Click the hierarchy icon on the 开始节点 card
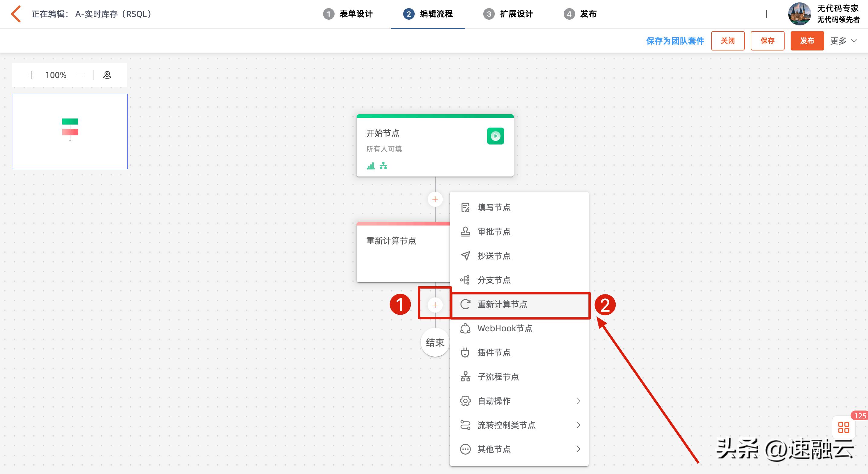Screen dimensions: 868x474 pyautogui.click(x=383, y=166)
